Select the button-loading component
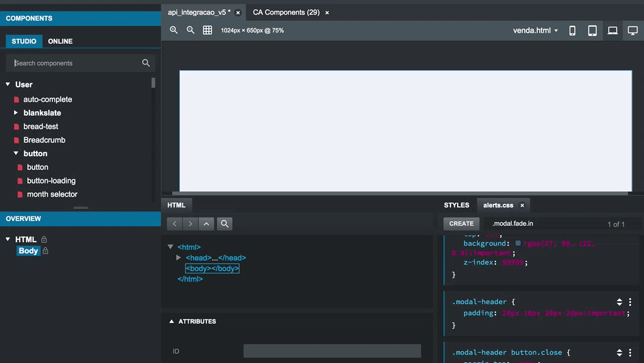 pos(51,180)
